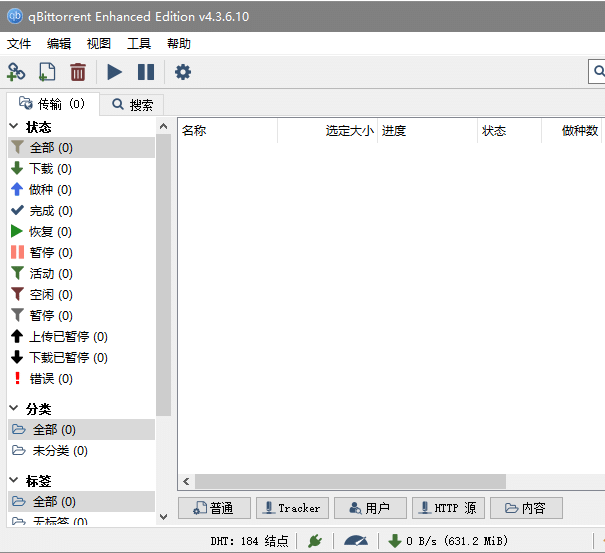Image resolution: width=605 pixels, height=553 pixels.
Task: Select the 空闲 (0) filter
Action: 81,294
